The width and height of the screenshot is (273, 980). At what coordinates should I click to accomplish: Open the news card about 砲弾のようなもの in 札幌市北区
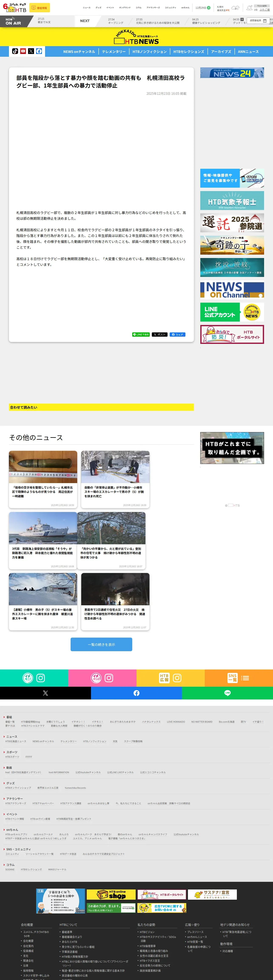click(x=43, y=479)
